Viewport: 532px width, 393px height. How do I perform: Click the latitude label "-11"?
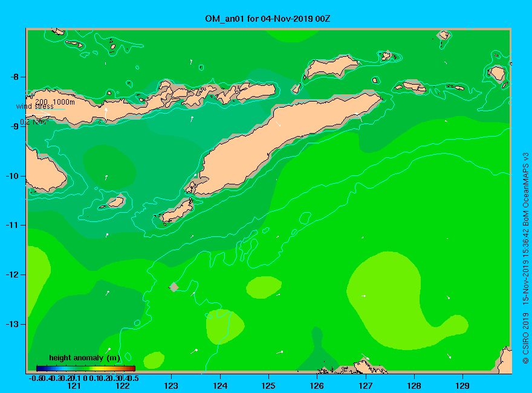point(13,226)
